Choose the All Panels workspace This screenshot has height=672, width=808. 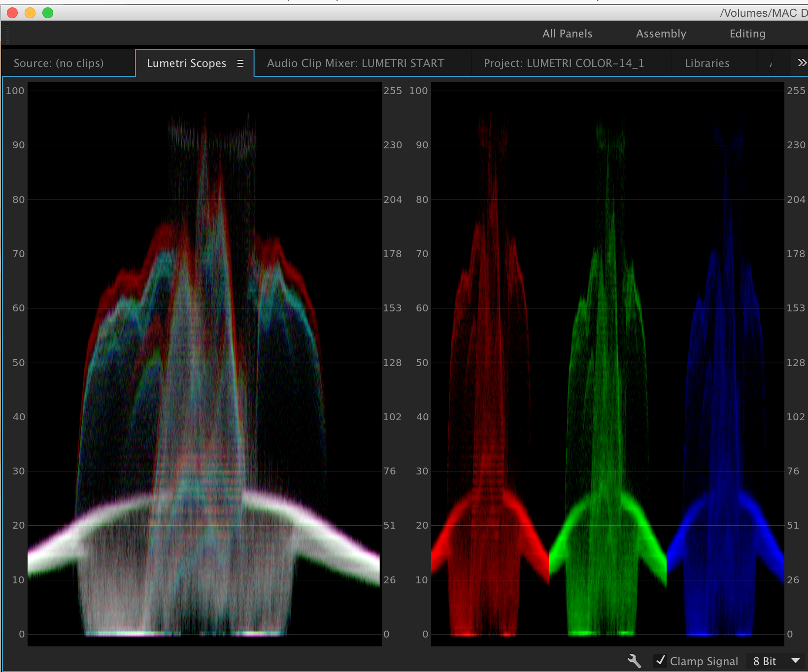(567, 34)
